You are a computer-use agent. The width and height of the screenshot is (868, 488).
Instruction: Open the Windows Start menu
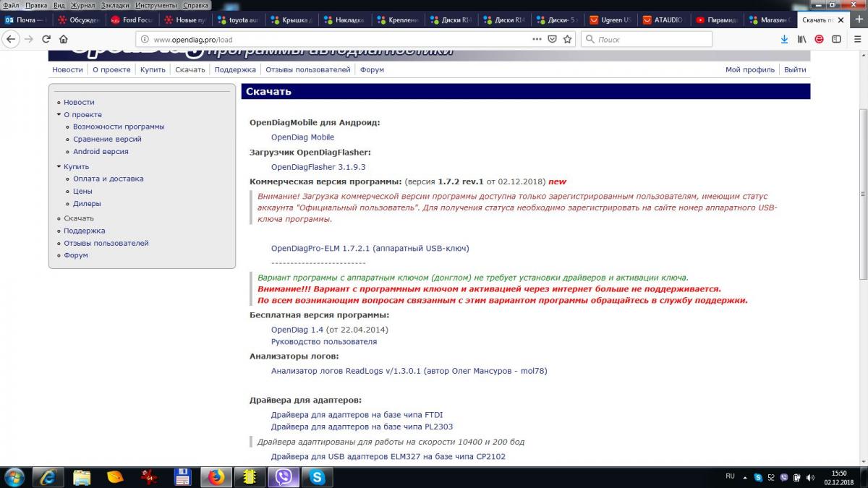pos(14,476)
